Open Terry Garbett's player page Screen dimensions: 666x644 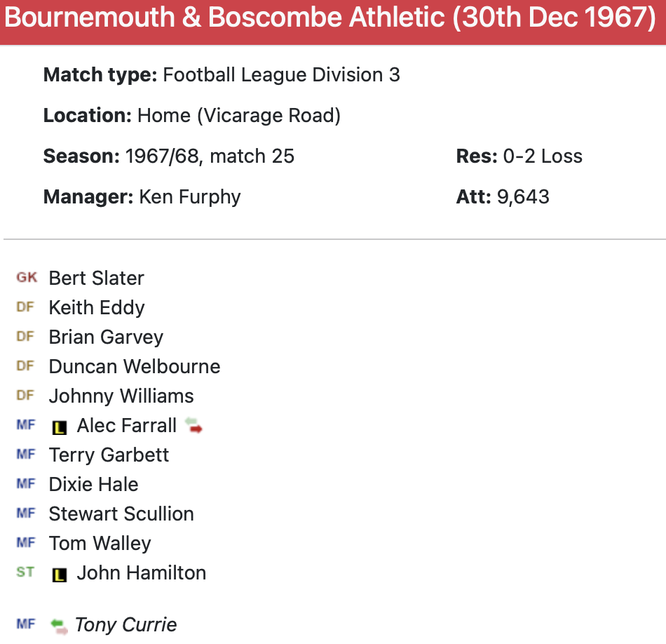[x=109, y=455]
